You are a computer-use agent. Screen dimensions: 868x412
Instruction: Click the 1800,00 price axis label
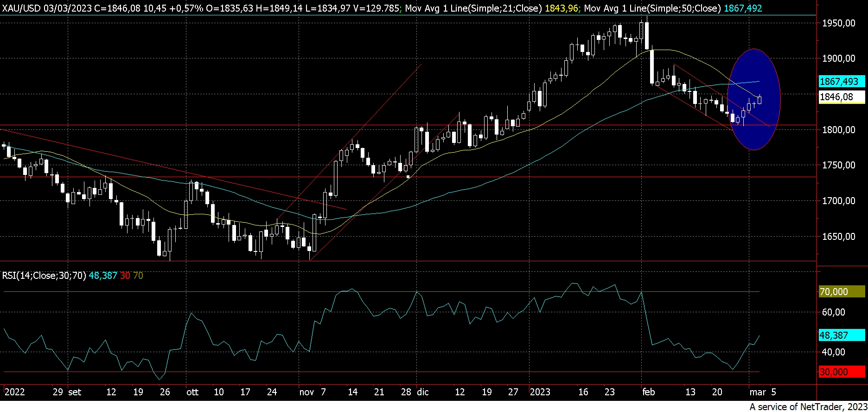(839, 130)
